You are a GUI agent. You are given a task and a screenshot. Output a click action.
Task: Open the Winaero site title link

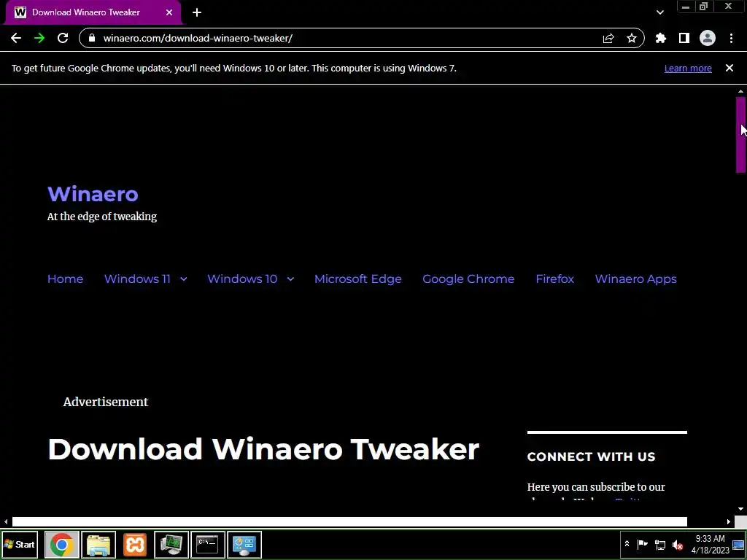point(93,194)
